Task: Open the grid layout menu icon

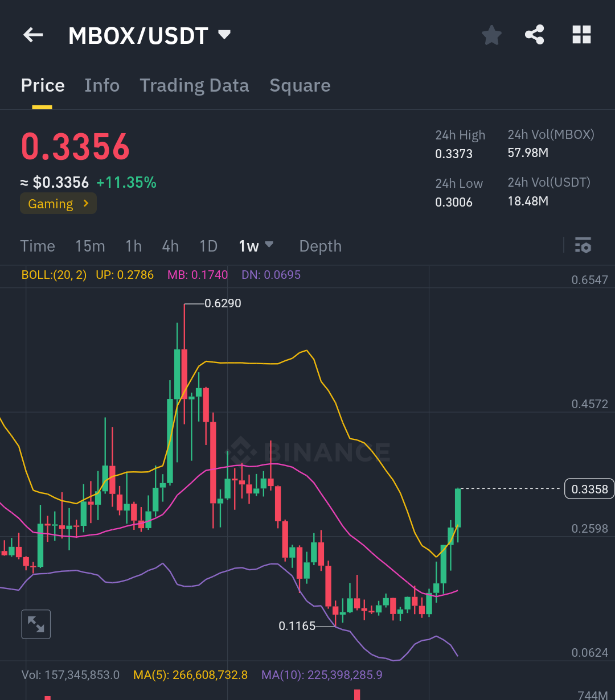Action: pyautogui.click(x=581, y=35)
